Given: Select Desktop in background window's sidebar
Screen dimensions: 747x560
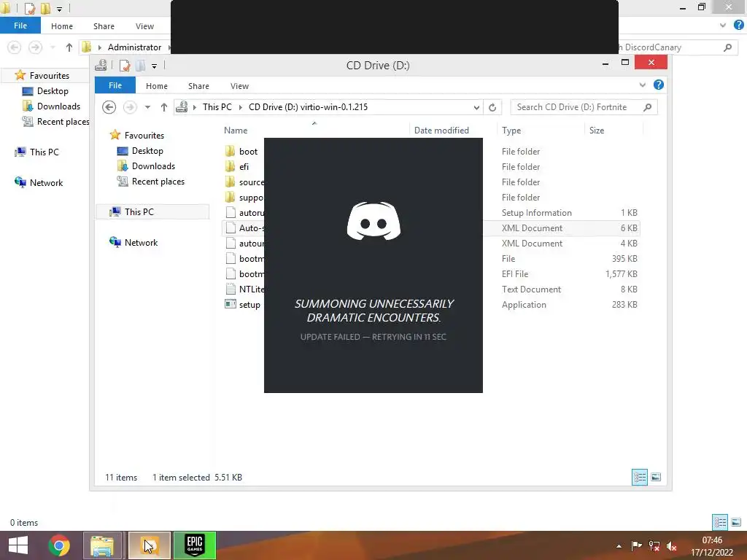Looking at the screenshot, I should coord(53,91).
